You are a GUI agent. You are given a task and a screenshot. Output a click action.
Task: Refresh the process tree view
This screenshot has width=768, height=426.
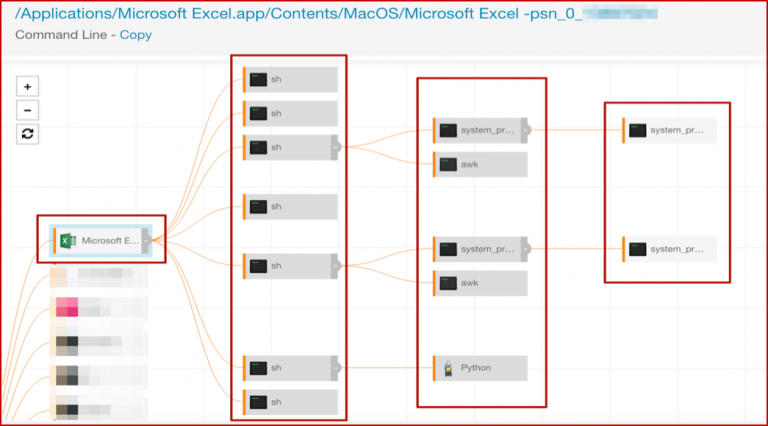coord(29,134)
